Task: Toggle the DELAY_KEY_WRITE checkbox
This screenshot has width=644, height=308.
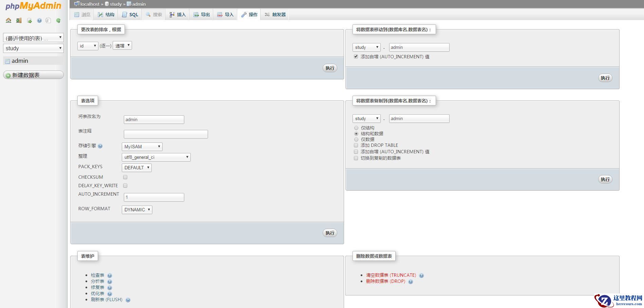Action: [125, 186]
